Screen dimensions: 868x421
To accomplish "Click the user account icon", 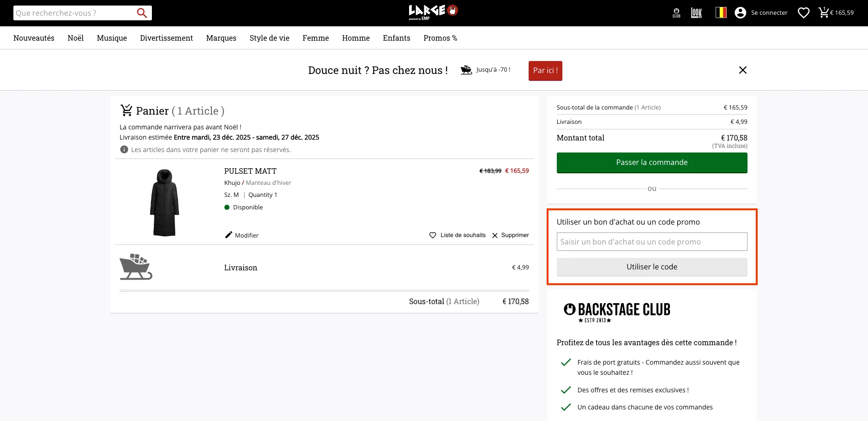I will (741, 12).
